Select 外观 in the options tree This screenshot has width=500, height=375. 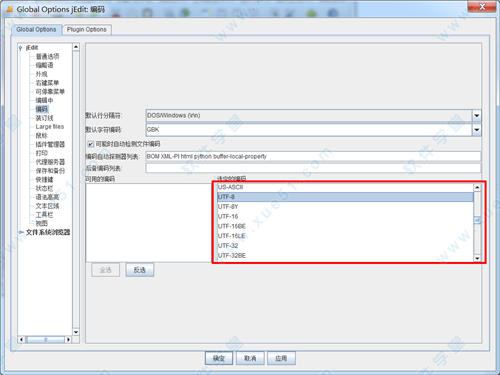[41, 74]
